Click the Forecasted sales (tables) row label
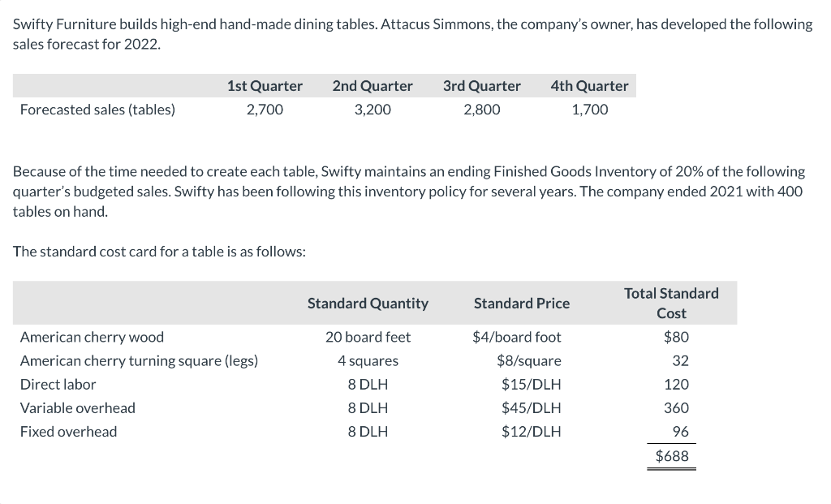The height and width of the screenshot is (504, 831). [x=97, y=110]
